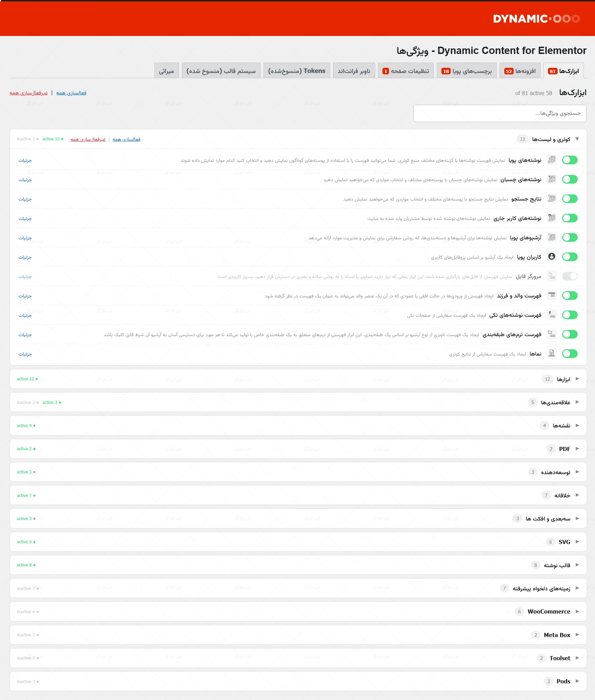Click the icon beside نتایج جستجو widget

pos(552,199)
